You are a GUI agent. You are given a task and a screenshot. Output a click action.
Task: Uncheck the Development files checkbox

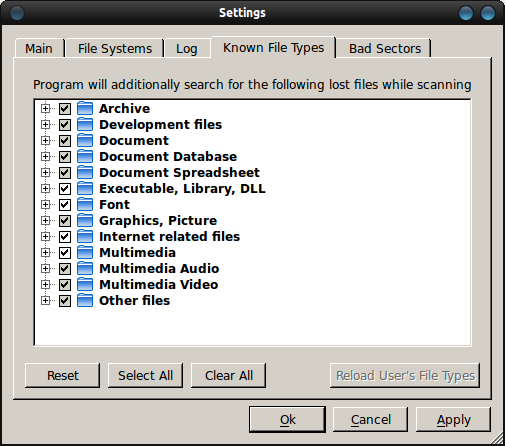[65, 125]
